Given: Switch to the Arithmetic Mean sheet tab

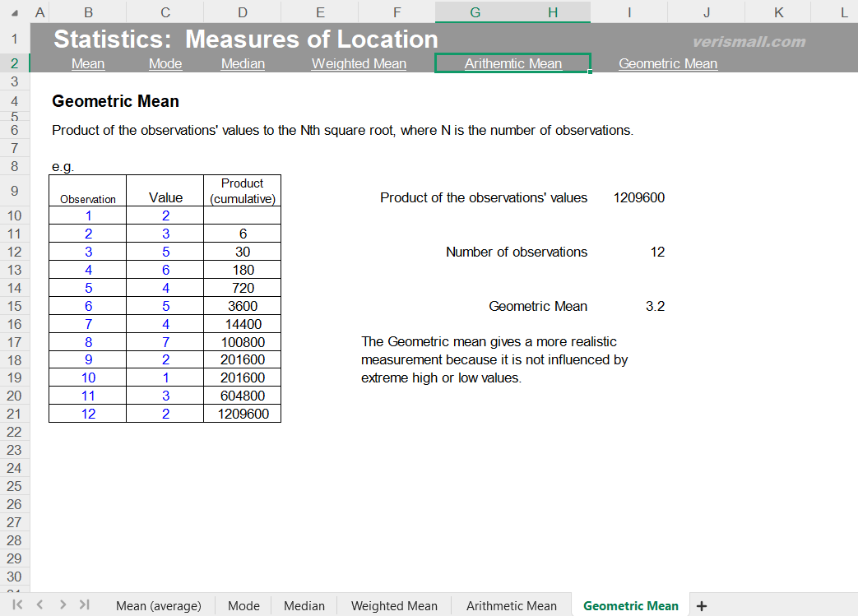Looking at the screenshot, I should (511, 605).
